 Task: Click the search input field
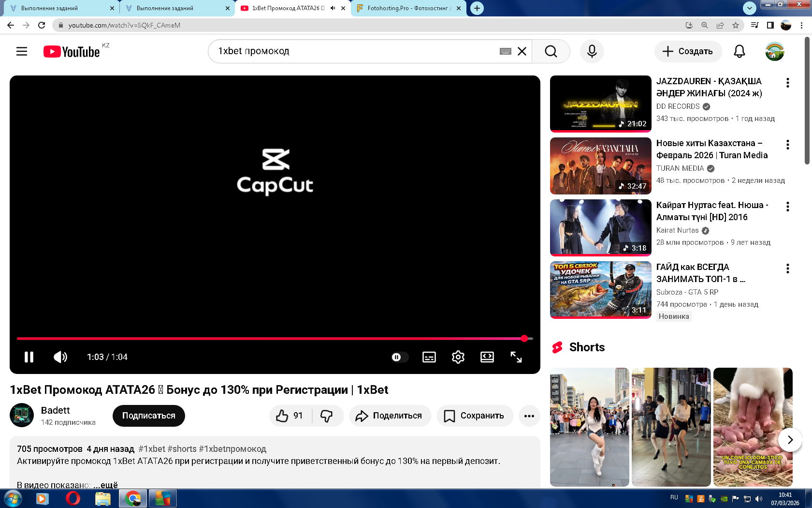(358, 51)
